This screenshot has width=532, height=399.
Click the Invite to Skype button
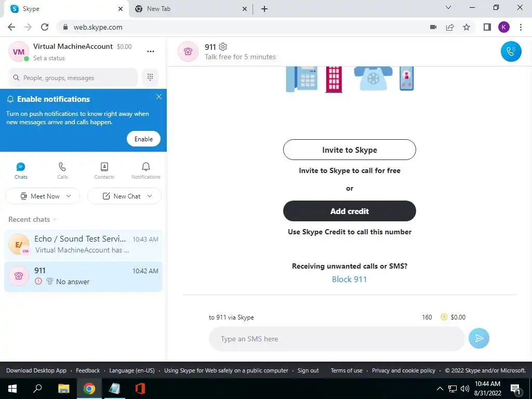(350, 150)
